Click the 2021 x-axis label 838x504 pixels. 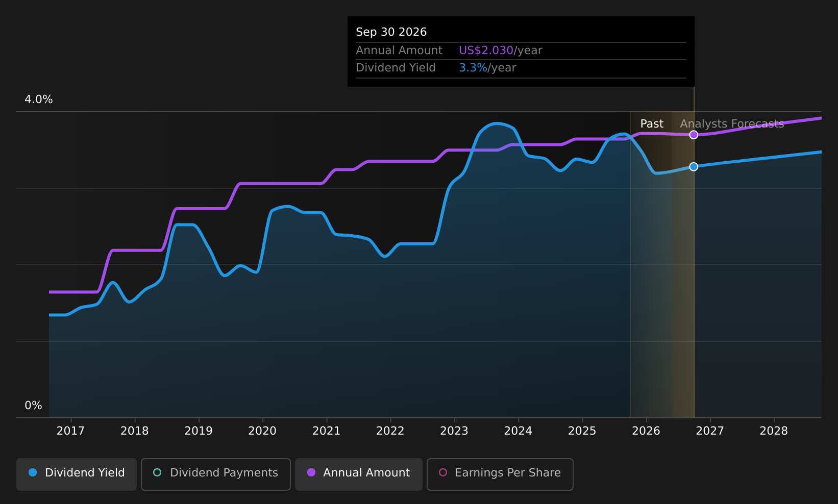coord(326,431)
